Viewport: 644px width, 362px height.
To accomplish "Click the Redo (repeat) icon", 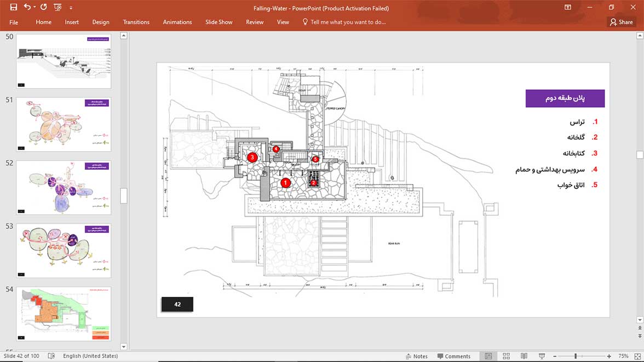I will coord(44,7).
